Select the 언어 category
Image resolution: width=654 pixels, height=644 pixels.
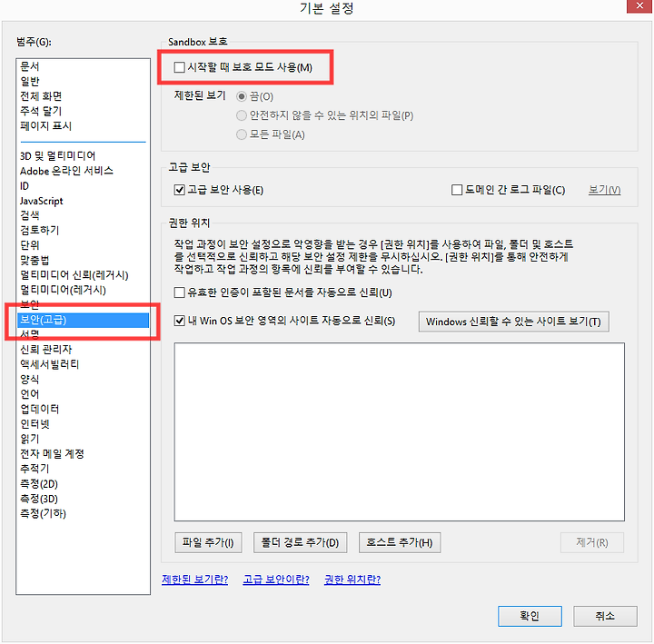click(83, 394)
